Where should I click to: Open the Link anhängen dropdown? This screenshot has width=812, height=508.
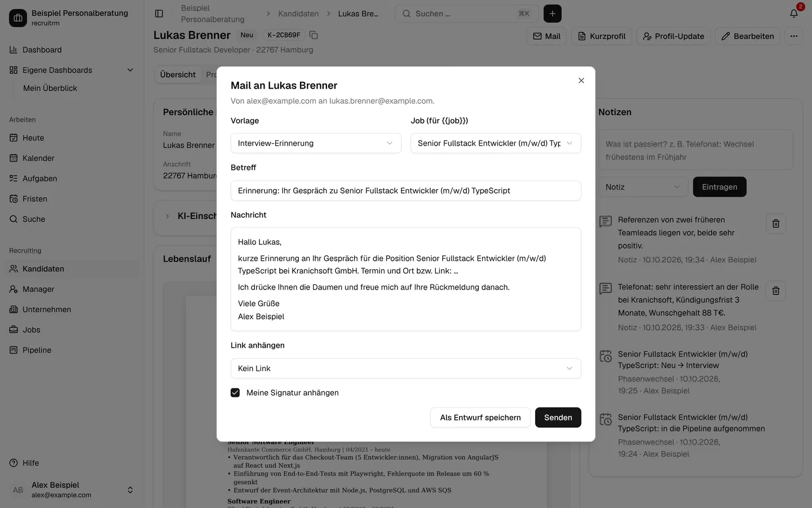tap(406, 369)
